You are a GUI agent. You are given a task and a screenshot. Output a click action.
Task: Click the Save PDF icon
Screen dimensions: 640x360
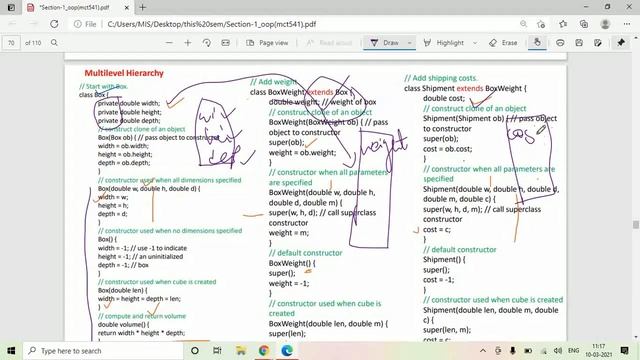[x=579, y=42]
